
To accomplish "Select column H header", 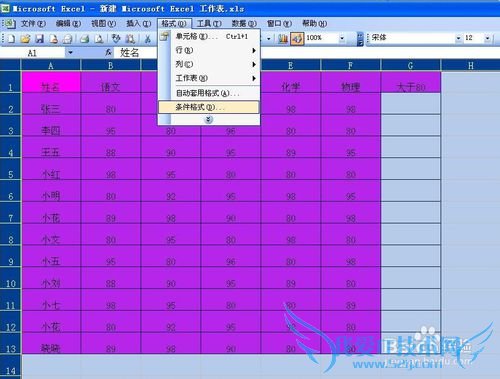I will [471, 65].
